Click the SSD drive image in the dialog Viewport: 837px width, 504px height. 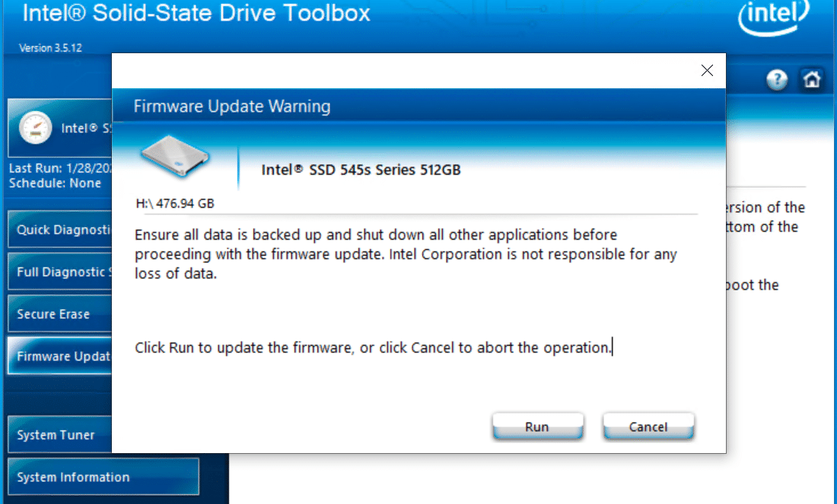pyautogui.click(x=174, y=156)
